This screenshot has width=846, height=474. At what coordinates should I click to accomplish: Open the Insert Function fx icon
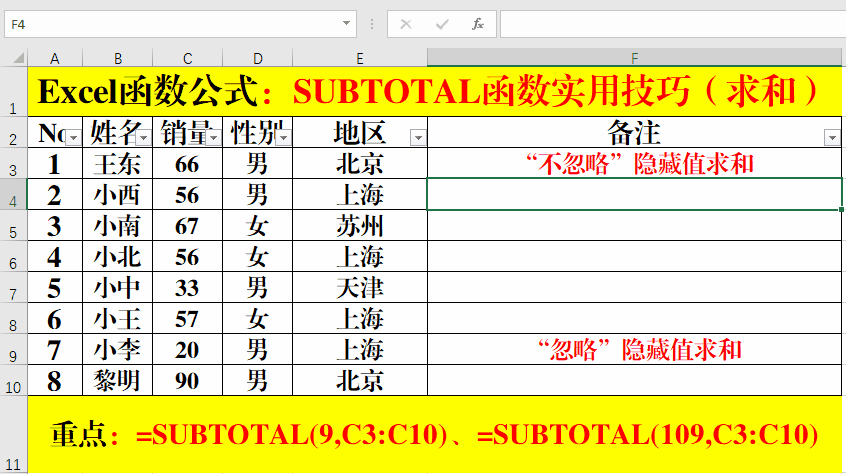point(477,24)
